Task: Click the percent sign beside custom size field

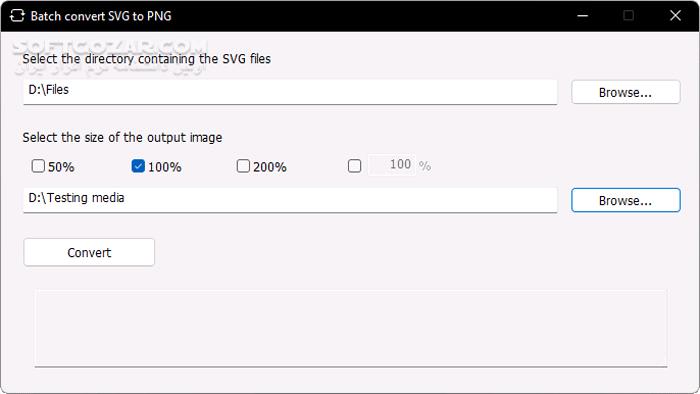Action: tap(425, 166)
